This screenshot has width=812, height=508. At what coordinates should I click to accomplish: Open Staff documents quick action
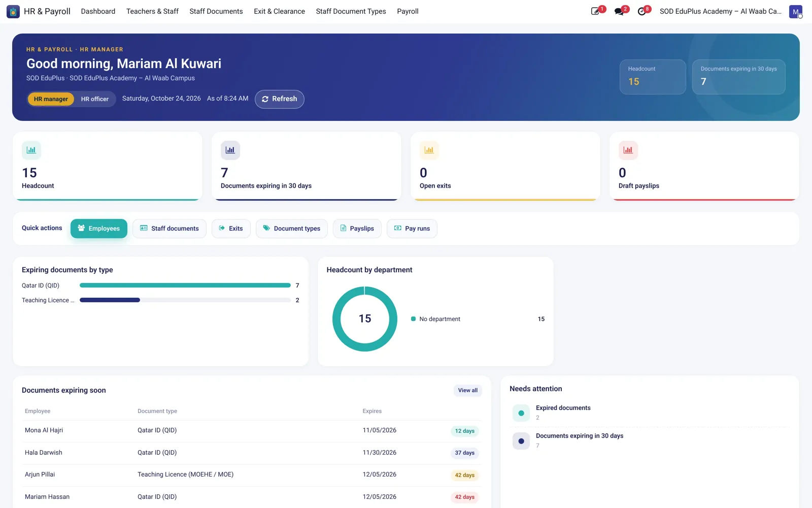coord(170,229)
